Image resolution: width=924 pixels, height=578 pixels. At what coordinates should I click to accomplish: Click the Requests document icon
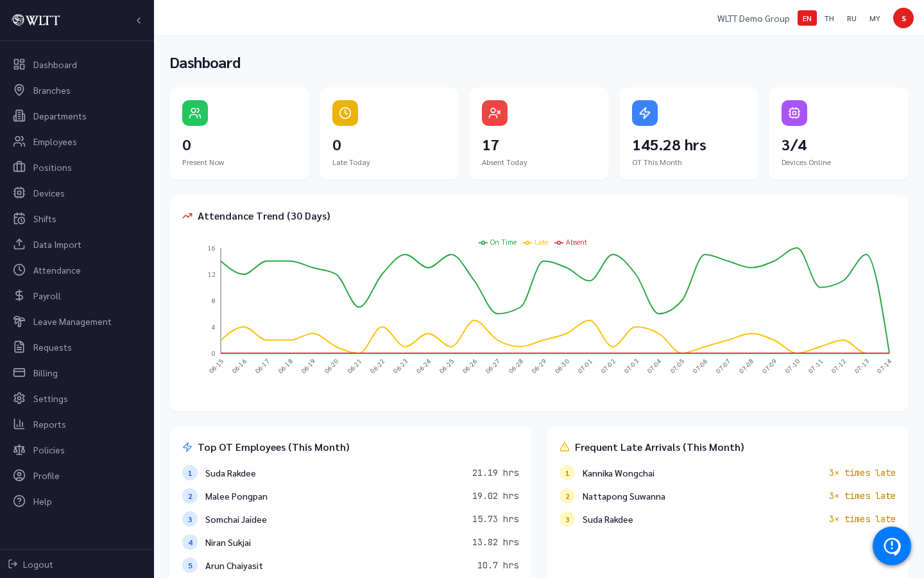coord(19,347)
